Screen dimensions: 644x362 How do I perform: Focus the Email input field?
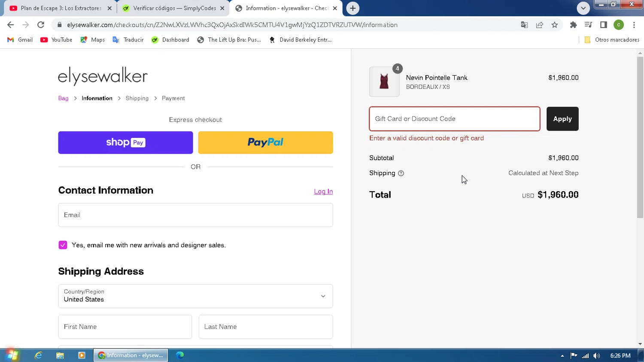195,215
